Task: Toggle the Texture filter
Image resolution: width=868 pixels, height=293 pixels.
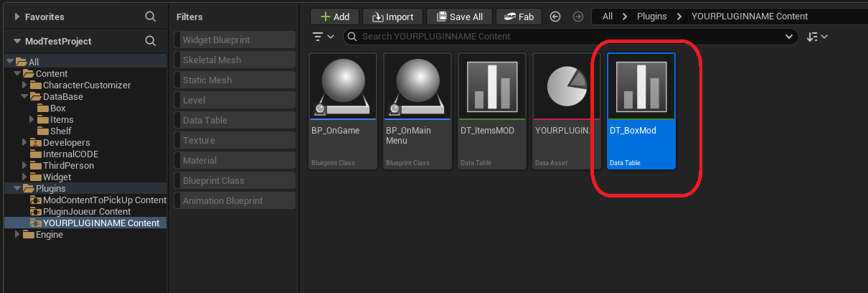Action: [235, 141]
